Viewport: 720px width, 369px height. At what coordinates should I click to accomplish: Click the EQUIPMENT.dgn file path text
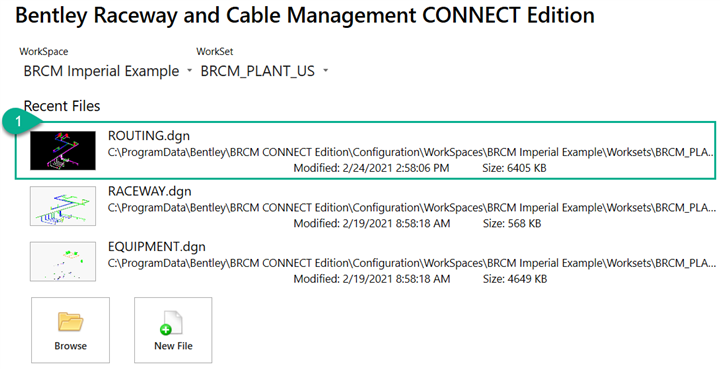coord(411,263)
